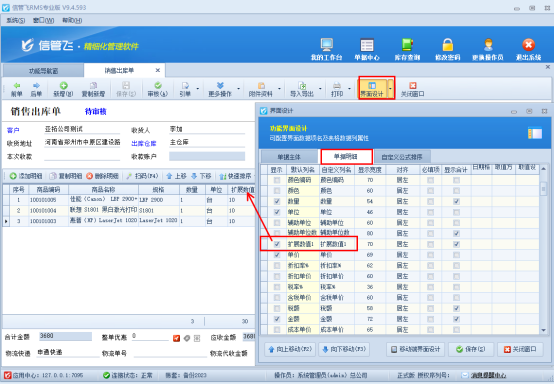Click the 打印 printer toolbar icon
The width and height of the screenshot is (554, 384).
[x=337, y=85]
